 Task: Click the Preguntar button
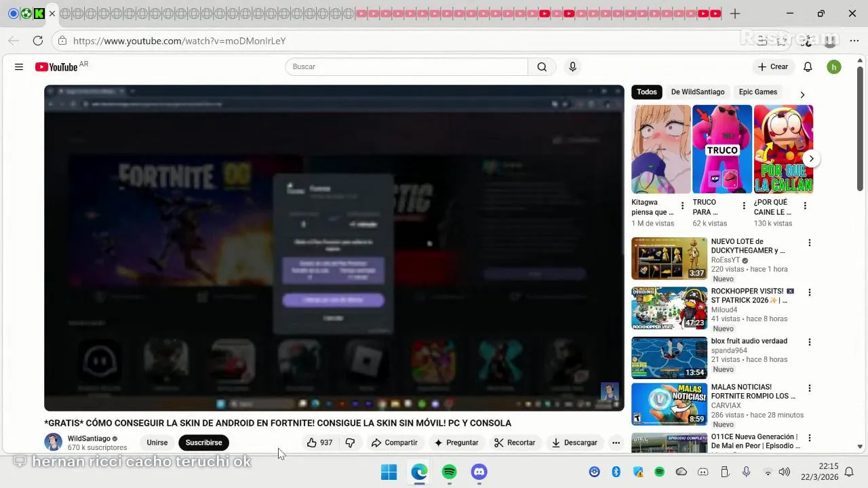coord(456,443)
